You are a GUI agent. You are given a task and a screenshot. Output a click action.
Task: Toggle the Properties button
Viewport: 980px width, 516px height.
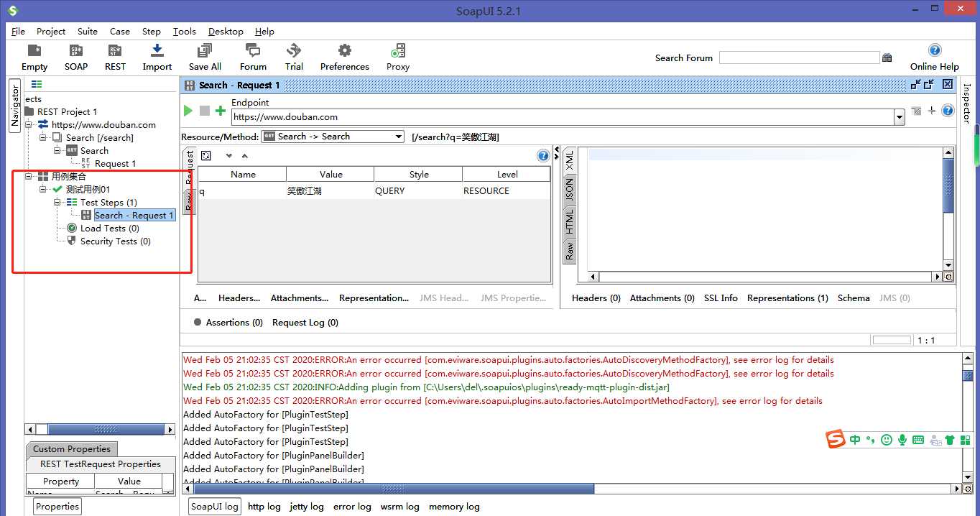click(x=57, y=506)
